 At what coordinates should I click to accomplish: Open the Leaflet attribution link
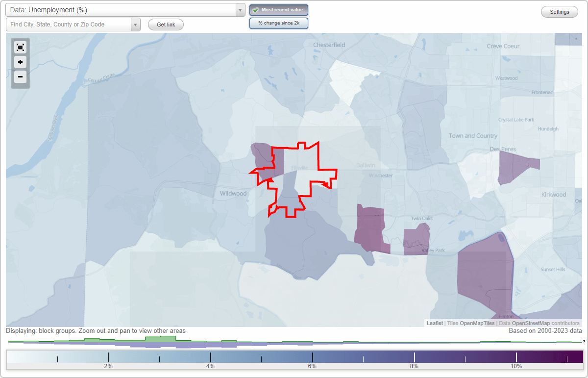point(435,323)
